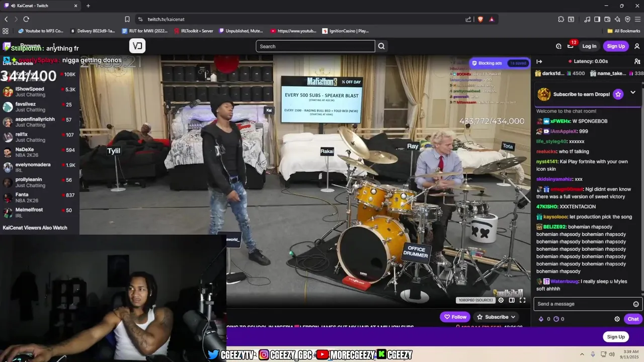Screen dimensions: 644x362
Task: Click the purple Sign Up button in header
Action: tap(615, 46)
